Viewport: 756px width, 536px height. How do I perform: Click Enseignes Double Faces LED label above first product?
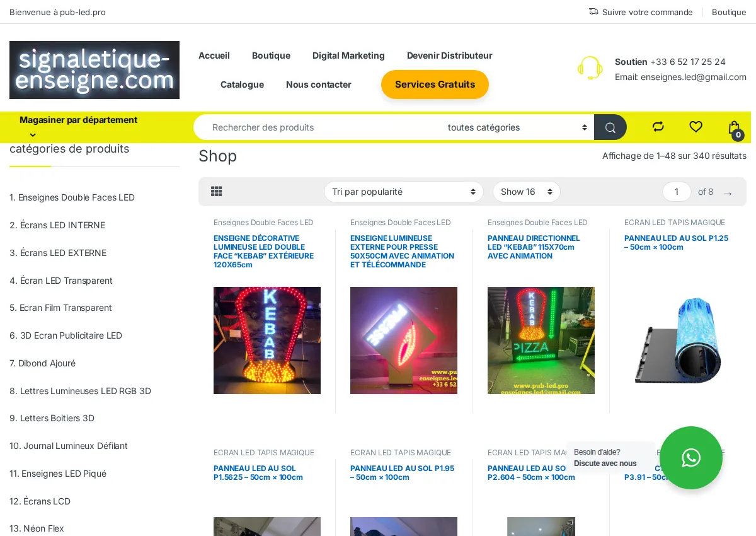coord(263,223)
